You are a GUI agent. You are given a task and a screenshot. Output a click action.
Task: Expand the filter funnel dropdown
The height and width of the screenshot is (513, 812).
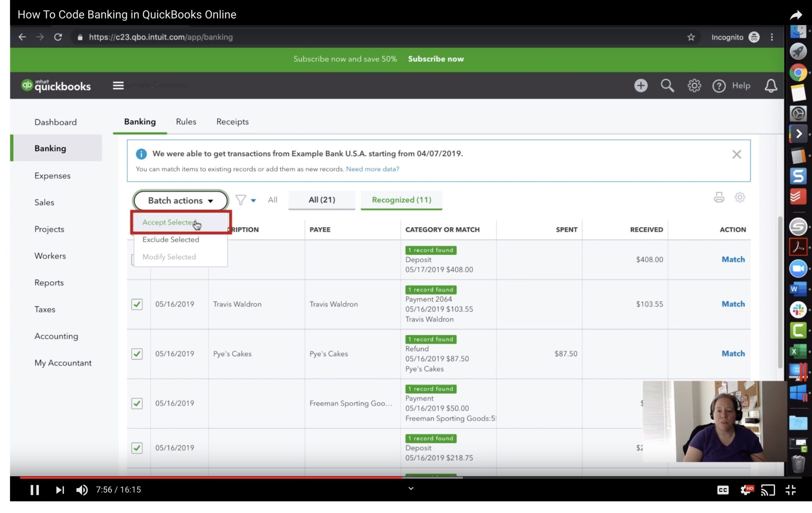pyautogui.click(x=246, y=200)
